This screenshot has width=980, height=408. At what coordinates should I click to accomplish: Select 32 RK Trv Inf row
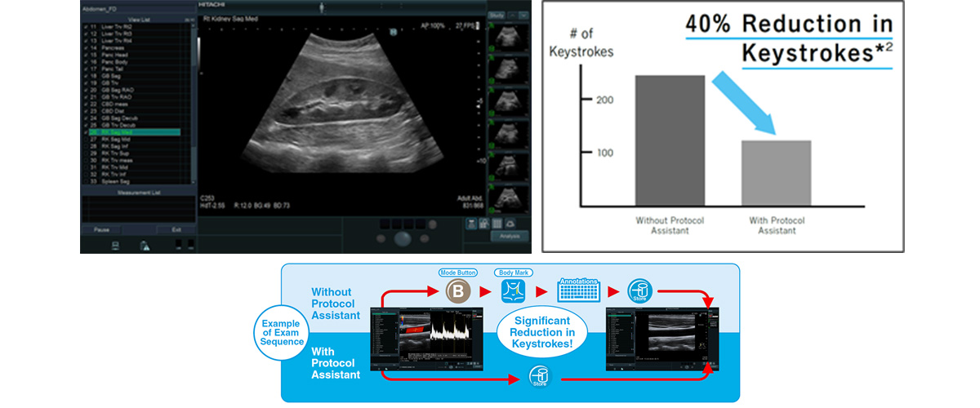click(x=136, y=175)
